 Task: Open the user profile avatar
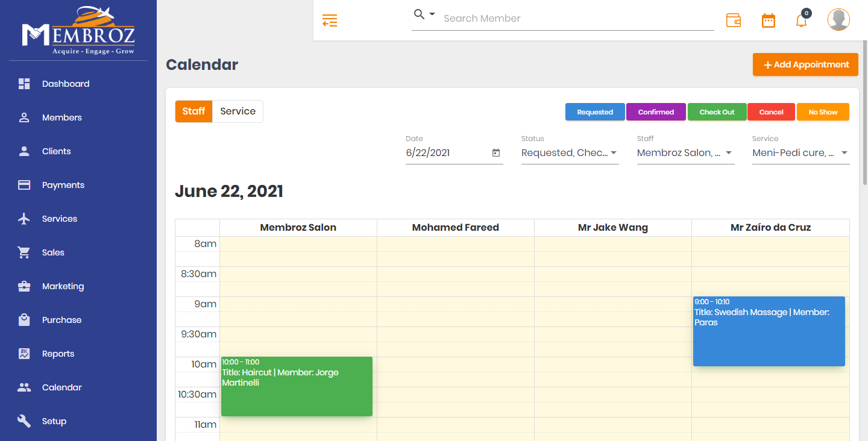tap(838, 19)
